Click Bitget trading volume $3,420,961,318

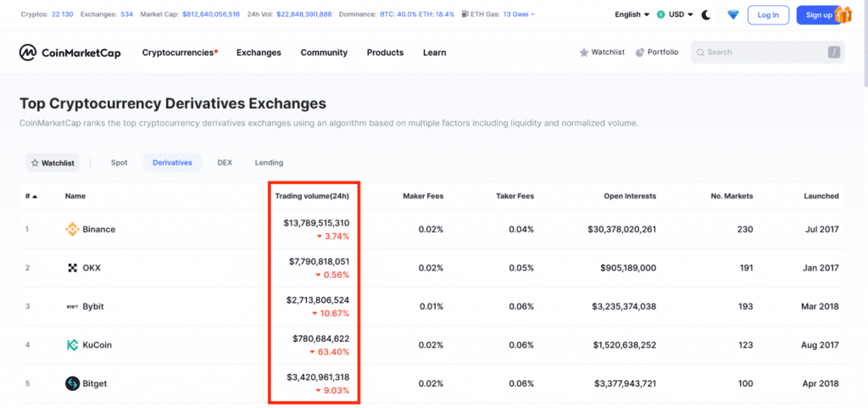[319, 377]
